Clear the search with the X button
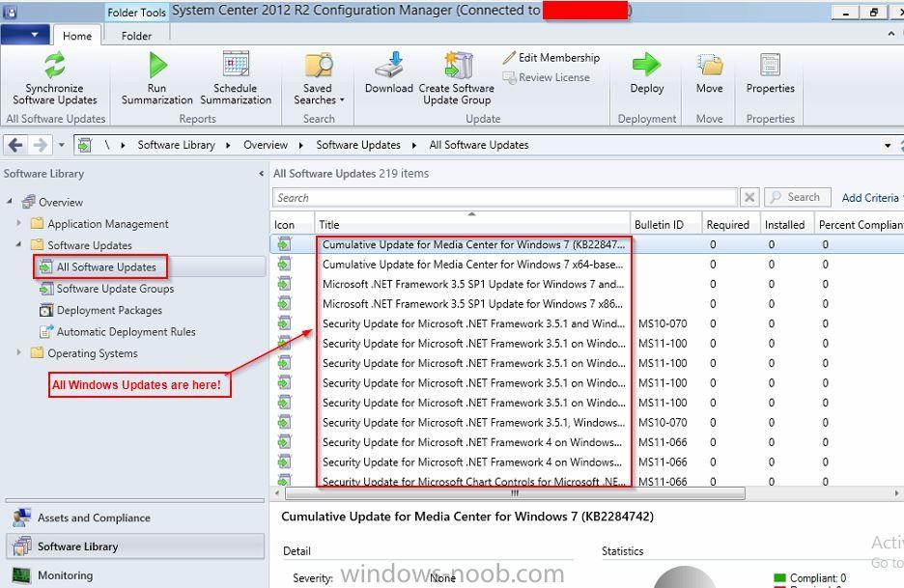The image size is (904, 588). tap(749, 198)
